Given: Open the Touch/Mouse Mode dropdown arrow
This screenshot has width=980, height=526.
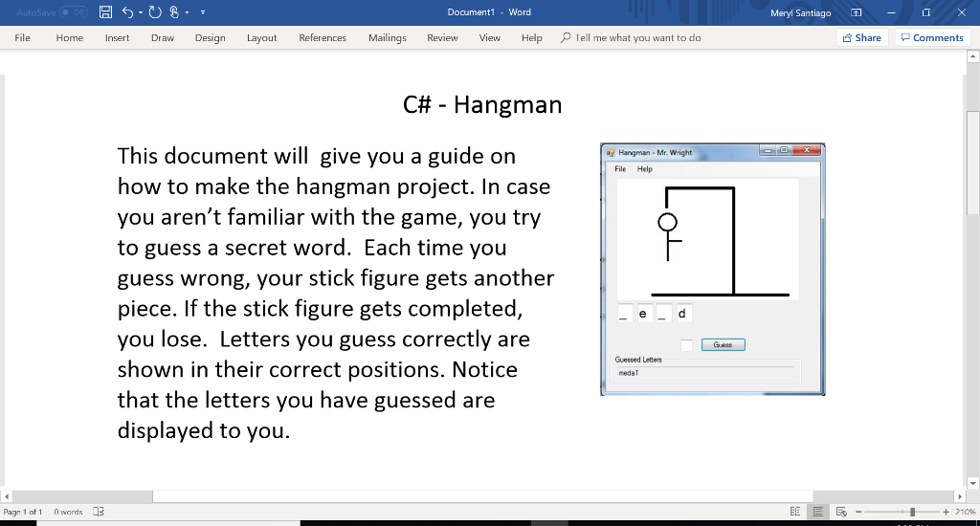Looking at the screenshot, I should click(187, 12).
